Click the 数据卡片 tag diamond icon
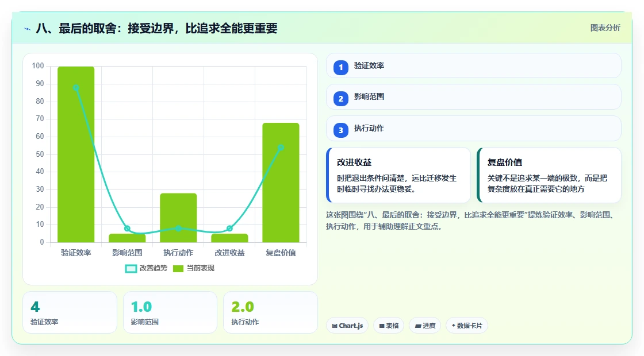The image size is (644, 356). [454, 325]
